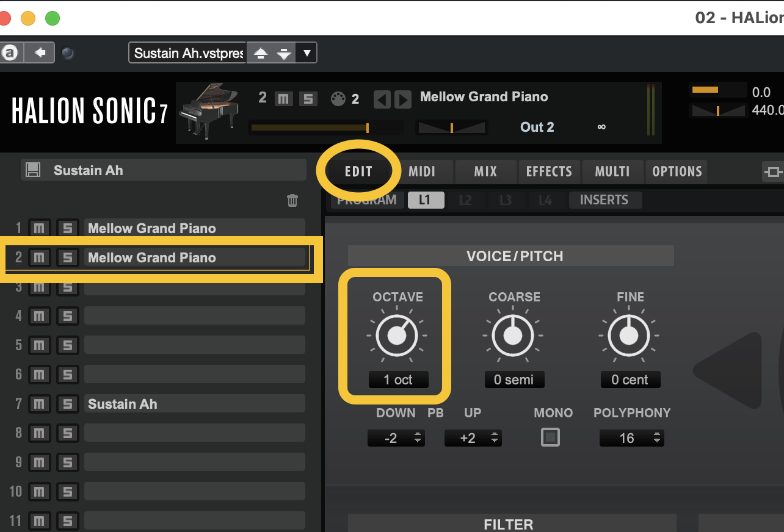The height and width of the screenshot is (532, 784).
Task: Click the HALion 'a' logo icon top left
Action: (x=11, y=52)
